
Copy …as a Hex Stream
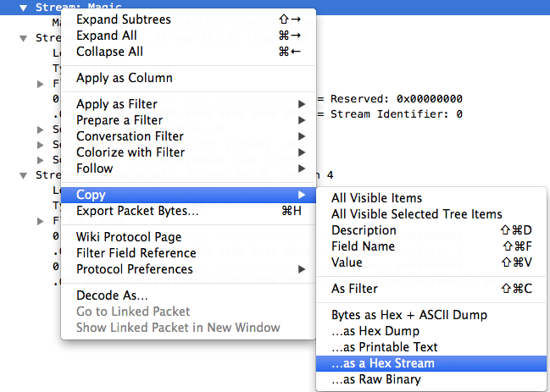[431, 363]
